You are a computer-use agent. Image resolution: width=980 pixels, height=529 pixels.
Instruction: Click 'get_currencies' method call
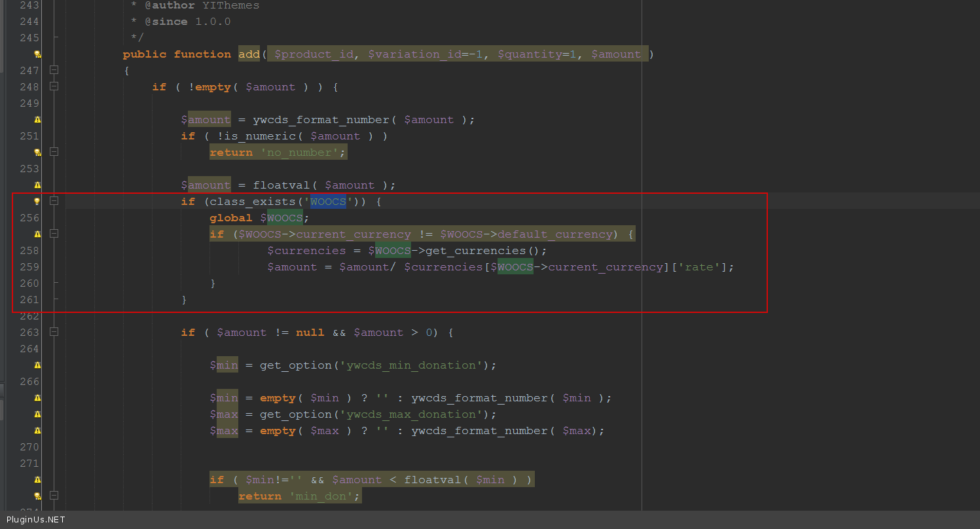click(x=476, y=251)
